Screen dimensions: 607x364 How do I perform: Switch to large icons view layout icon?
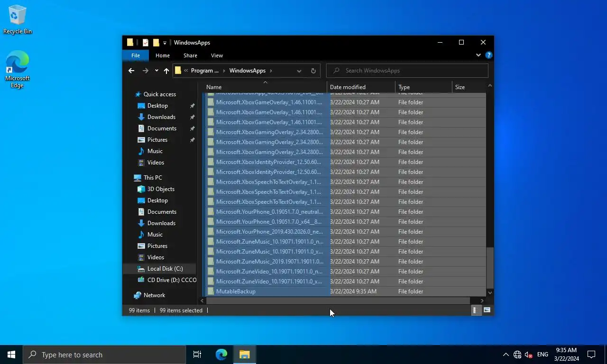pos(487,310)
